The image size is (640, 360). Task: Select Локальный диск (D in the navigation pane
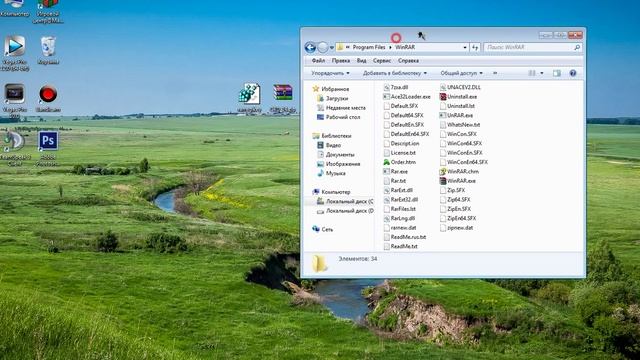345,211
